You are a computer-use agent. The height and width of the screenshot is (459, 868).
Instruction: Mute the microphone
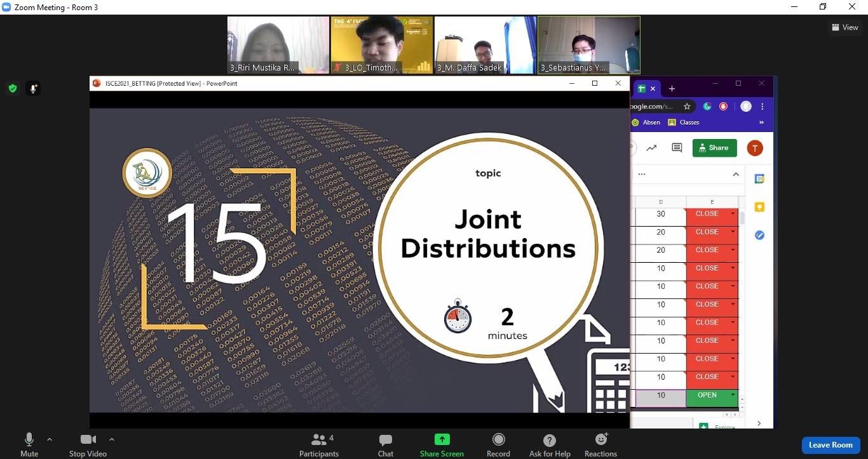tap(29, 444)
